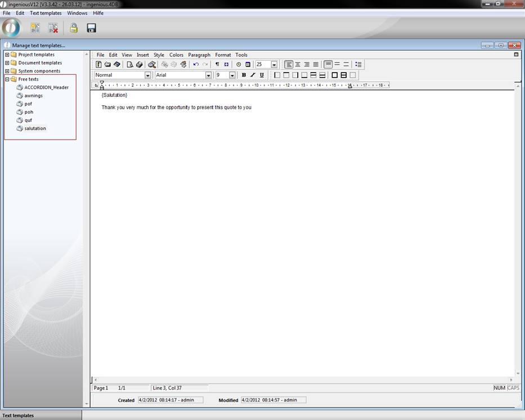
Task: Select the ACCORDION_Header template
Action: point(46,87)
